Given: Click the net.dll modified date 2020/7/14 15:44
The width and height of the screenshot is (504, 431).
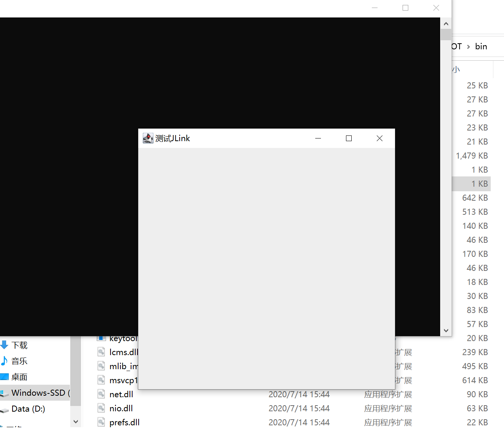Looking at the screenshot, I should pyautogui.click(x=299, y=394).
